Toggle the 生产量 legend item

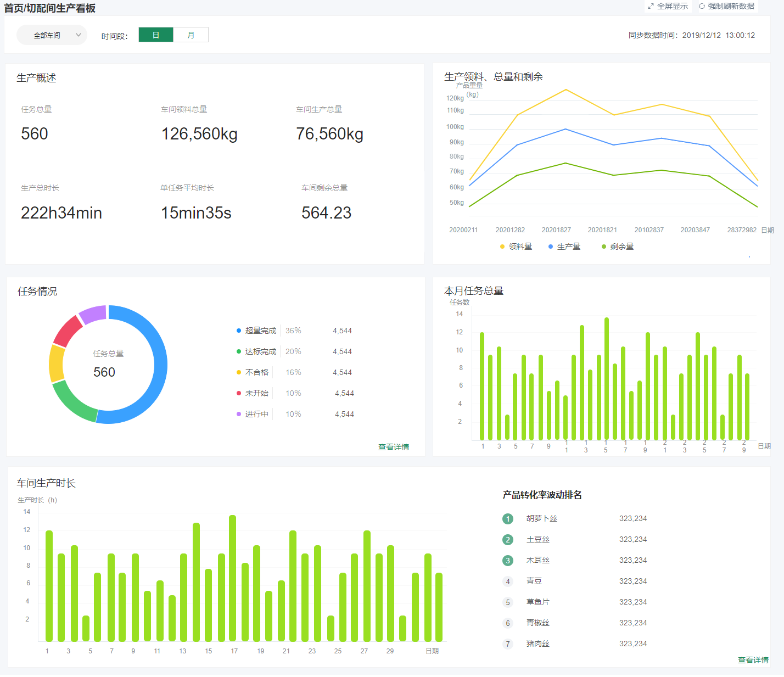564,247
